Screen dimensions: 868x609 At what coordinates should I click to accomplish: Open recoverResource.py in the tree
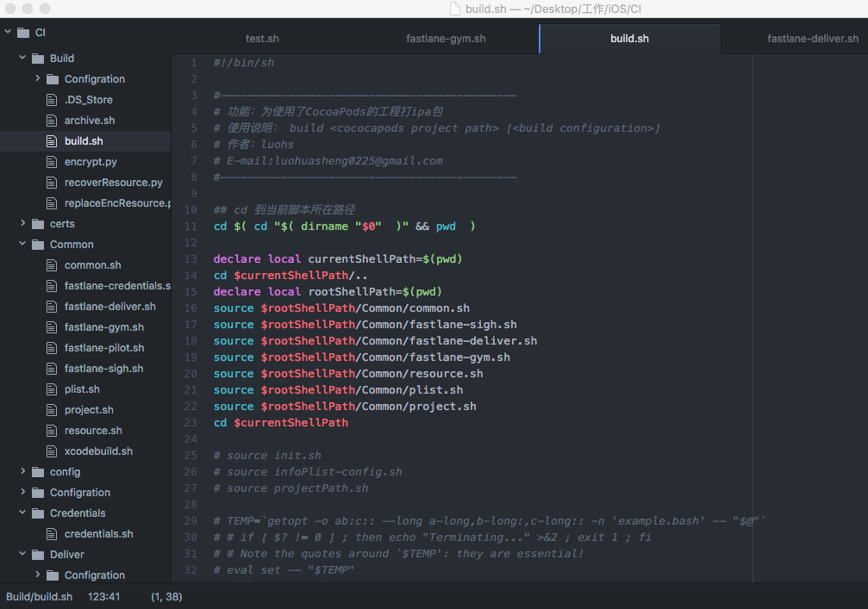pyautogui.click(x=114, y=183)
